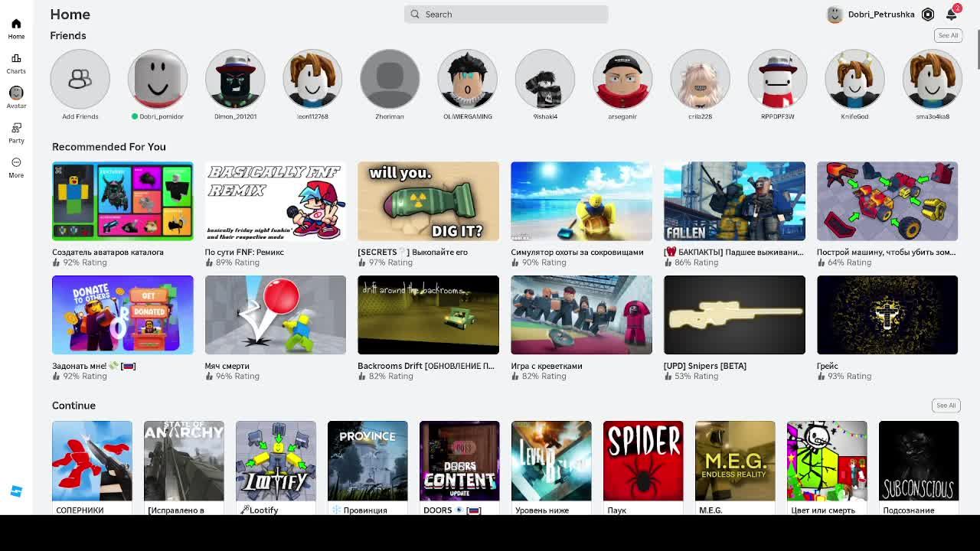The height and width of the screenshot is (551, 980).
Task: Click See All next to Friends
Action: tap(948, 35)
